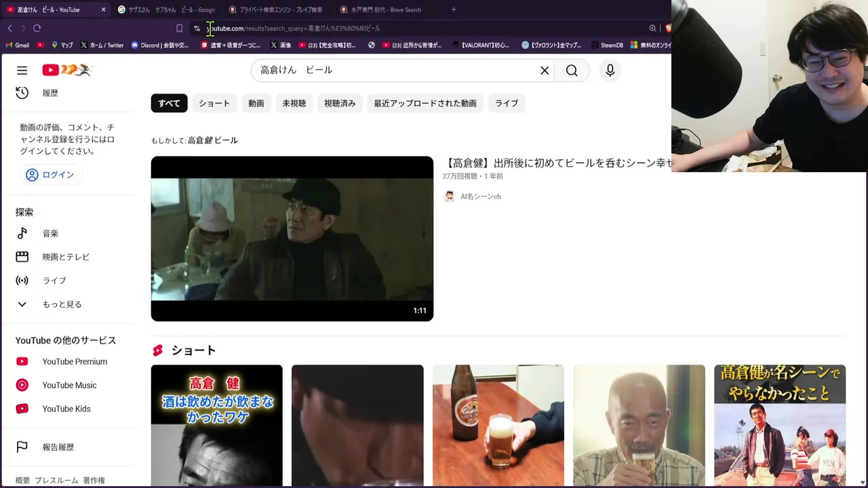
Task: Select the 未視聴 filter chip
Action: click(294, 103)
